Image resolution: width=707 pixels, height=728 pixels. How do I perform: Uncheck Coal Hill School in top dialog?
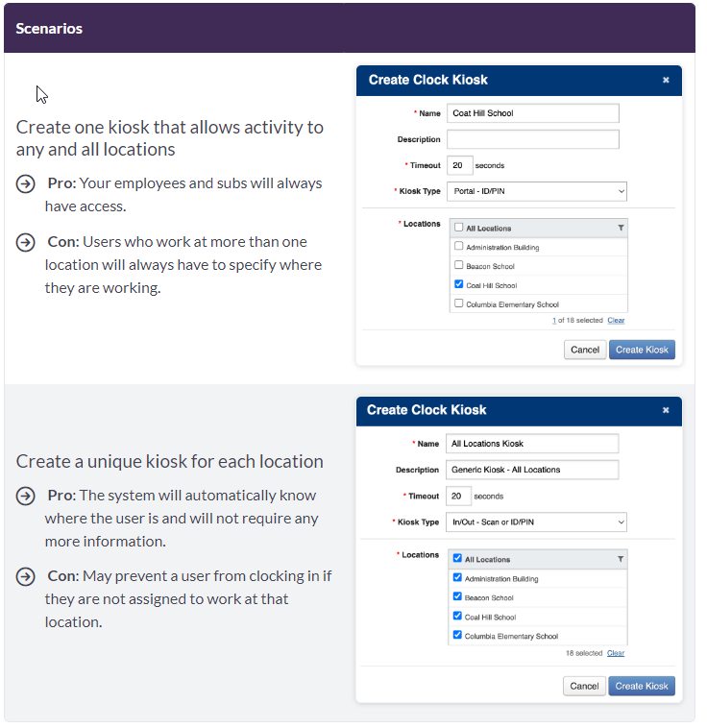tap(459, 285)
